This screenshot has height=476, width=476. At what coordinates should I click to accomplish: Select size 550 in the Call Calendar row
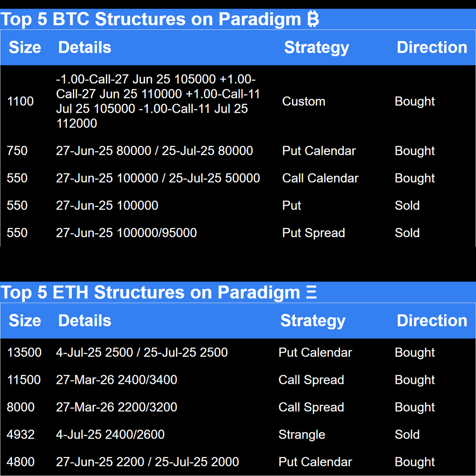(17, 178)
